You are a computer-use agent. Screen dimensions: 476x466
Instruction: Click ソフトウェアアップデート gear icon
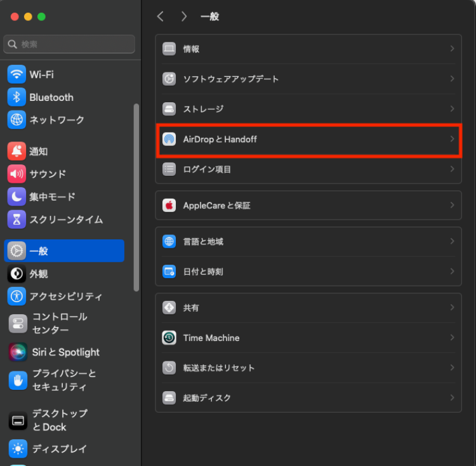169,79
